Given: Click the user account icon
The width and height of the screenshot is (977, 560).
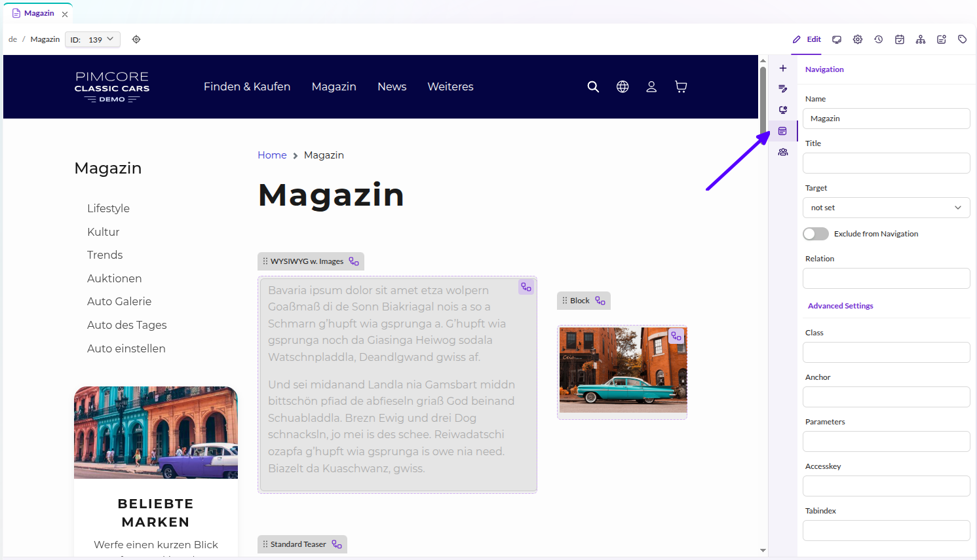Looking at the screenshot, I should [651, 86].
